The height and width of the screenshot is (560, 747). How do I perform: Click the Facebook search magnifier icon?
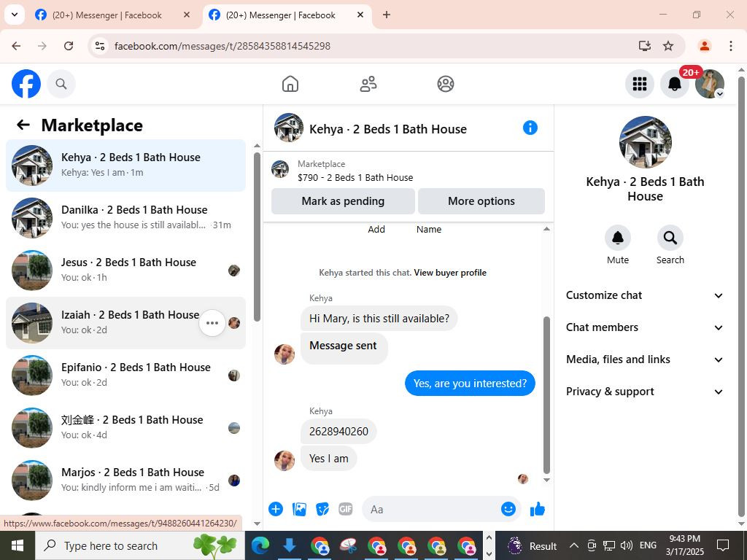click(61, 85)
